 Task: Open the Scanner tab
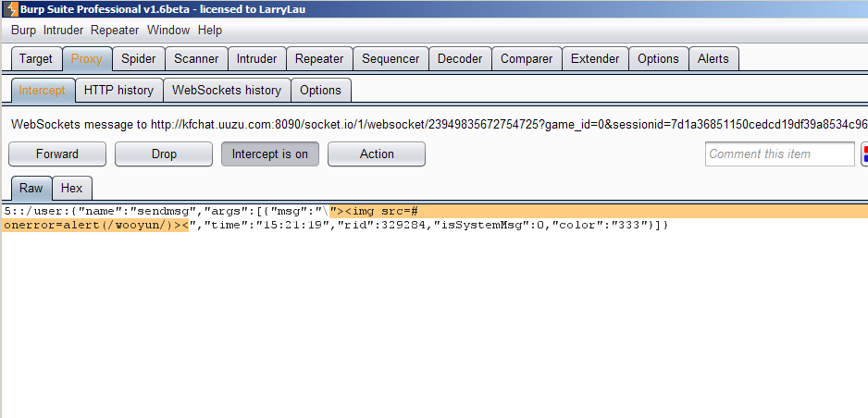(x=196, y=58)
